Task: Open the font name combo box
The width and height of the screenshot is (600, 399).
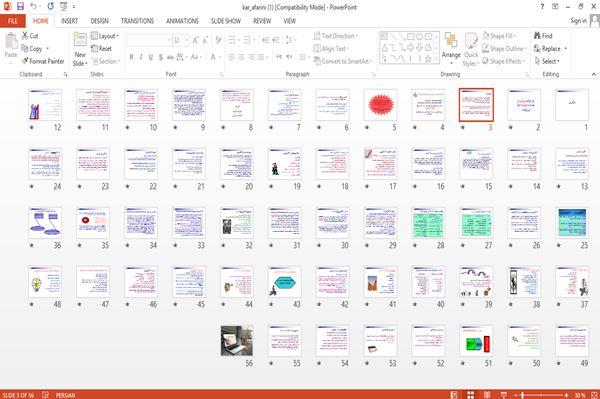Action: click(x=149, y=40)
